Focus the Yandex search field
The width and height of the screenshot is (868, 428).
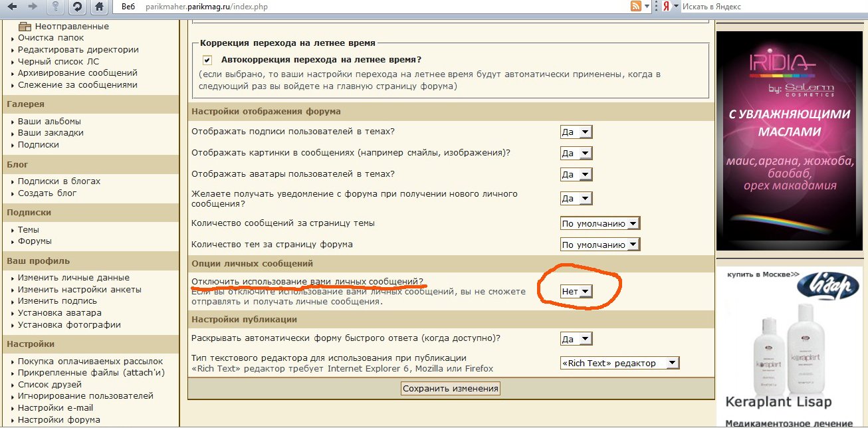coord(774,7)
